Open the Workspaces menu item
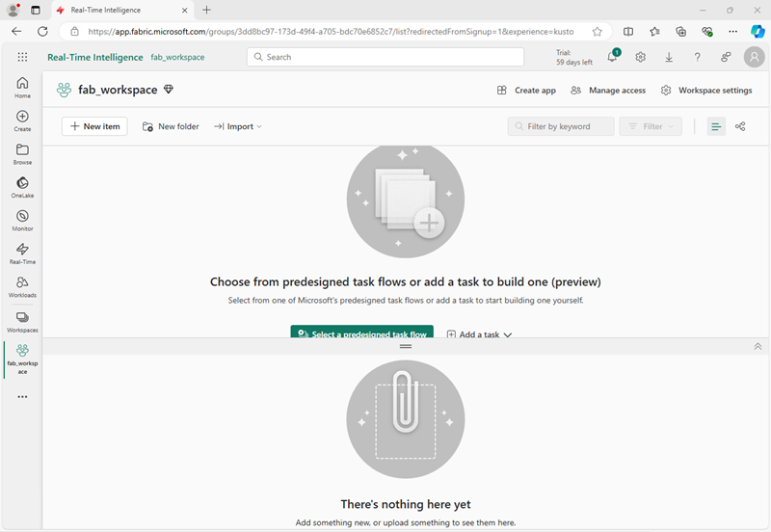Viewport: 771px width, 532px height. (22, 322)
